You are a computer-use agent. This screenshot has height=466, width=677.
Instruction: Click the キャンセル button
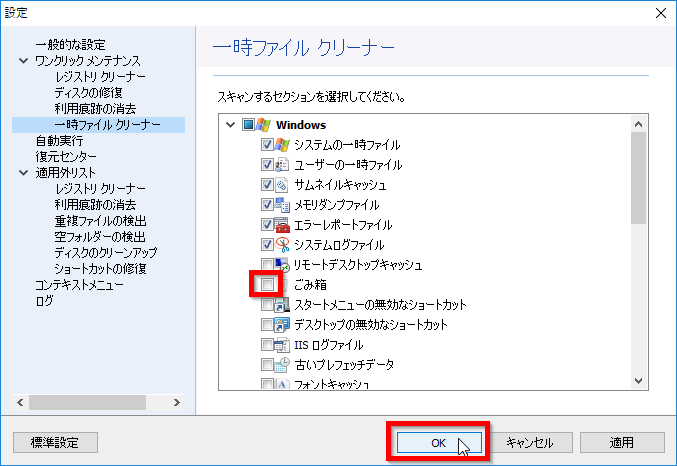point(530,443)
